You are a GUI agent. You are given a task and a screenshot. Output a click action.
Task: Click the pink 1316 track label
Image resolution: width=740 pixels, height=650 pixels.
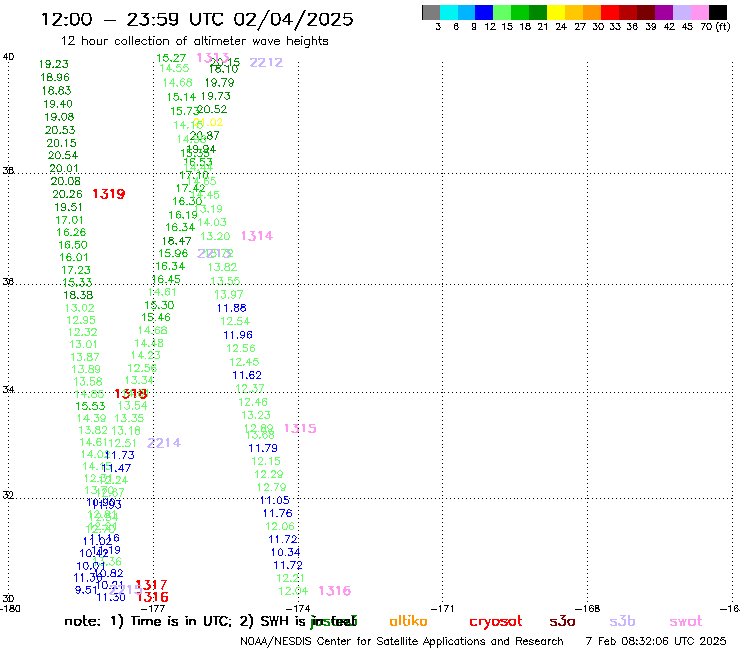pos(335,591)
